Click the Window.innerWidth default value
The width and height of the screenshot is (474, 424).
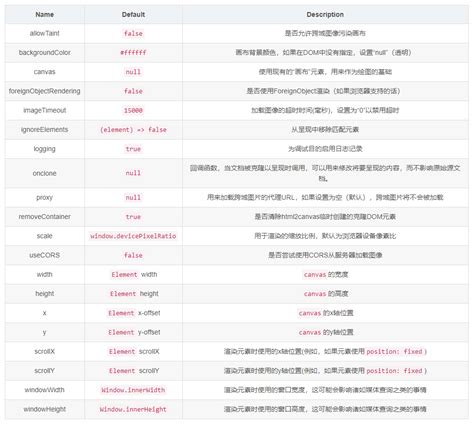133,390
